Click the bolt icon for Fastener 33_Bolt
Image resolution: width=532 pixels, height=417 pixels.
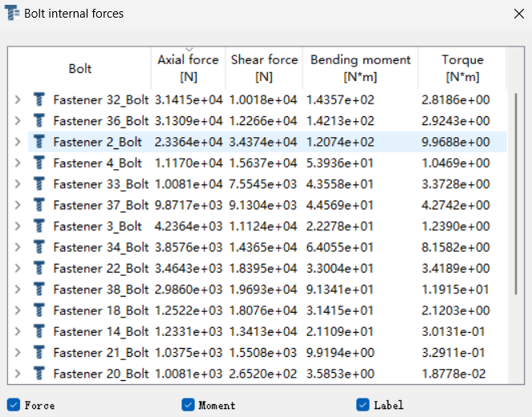coord(39,184)
